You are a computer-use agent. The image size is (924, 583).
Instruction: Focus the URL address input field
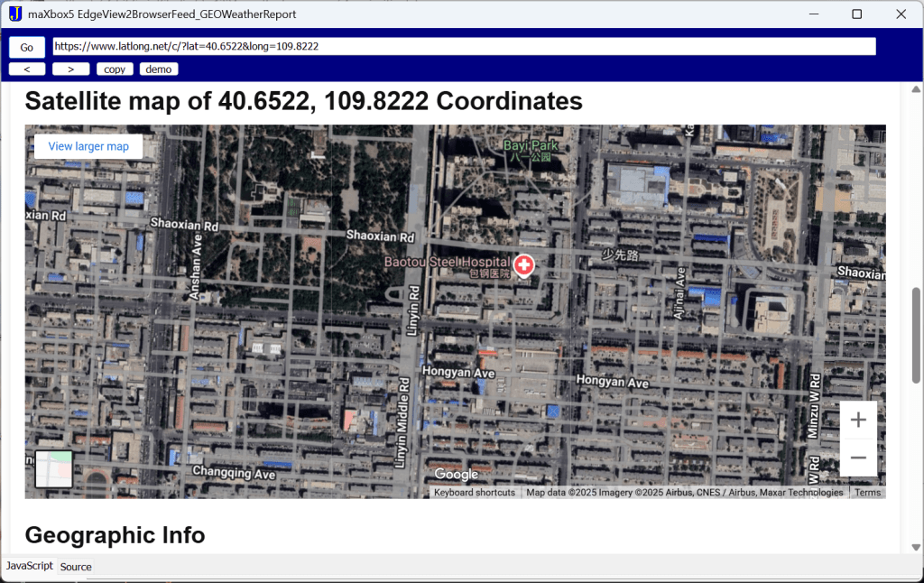point(464,46)
